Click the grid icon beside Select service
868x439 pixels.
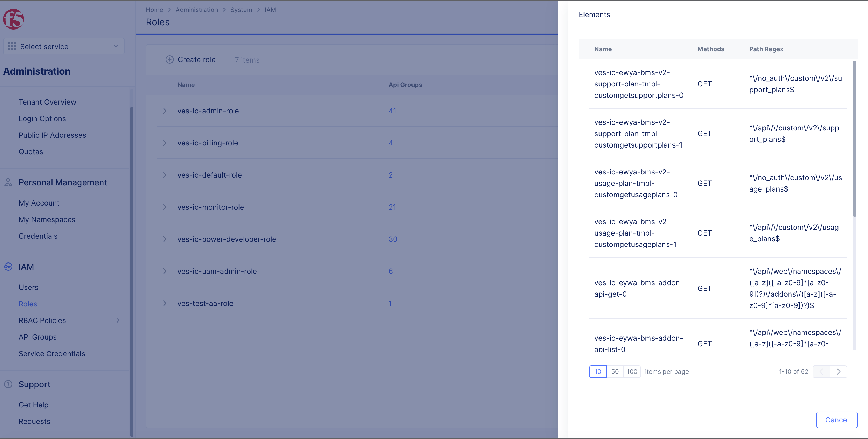(12, 46)
